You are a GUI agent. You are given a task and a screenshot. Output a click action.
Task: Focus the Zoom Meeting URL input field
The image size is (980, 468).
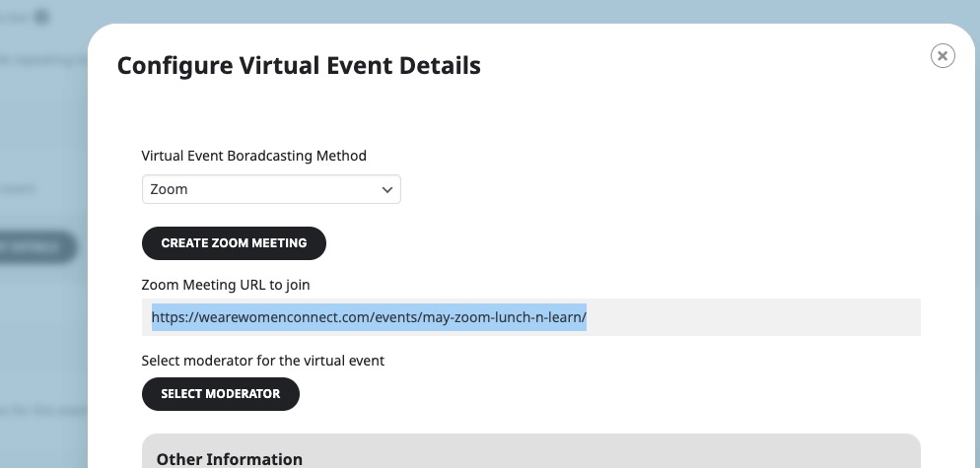pos(530,317)
